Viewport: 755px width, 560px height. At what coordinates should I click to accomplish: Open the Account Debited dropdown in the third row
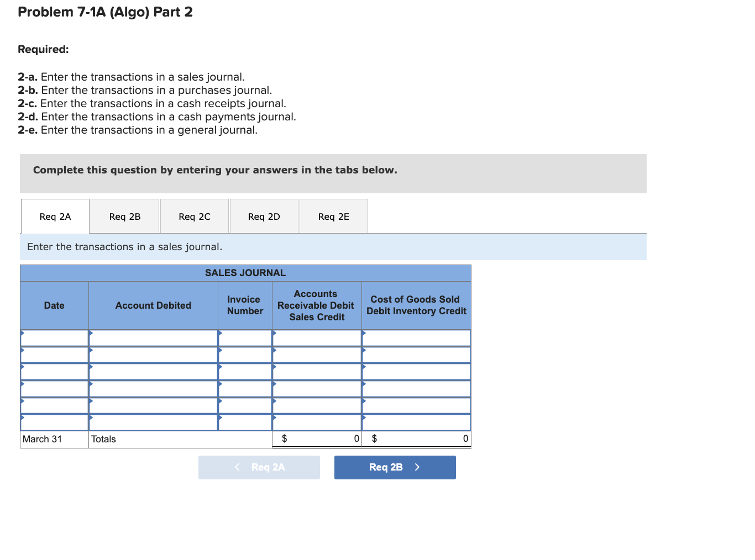153,372
